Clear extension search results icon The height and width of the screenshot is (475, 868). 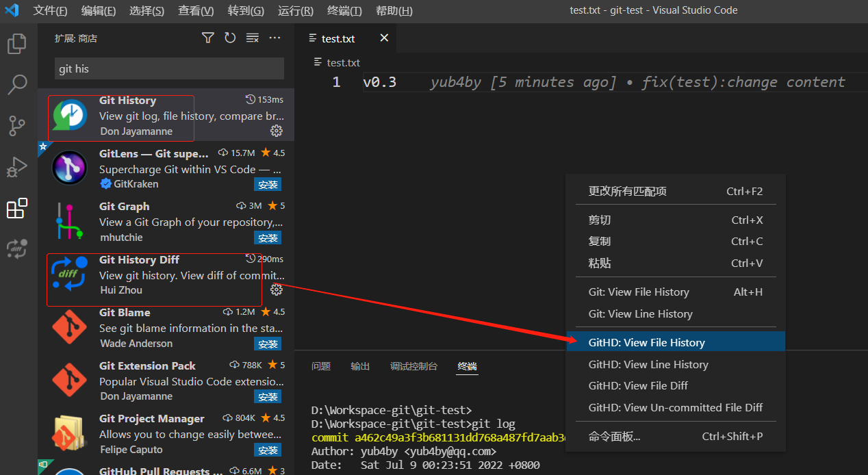[253, 38]
